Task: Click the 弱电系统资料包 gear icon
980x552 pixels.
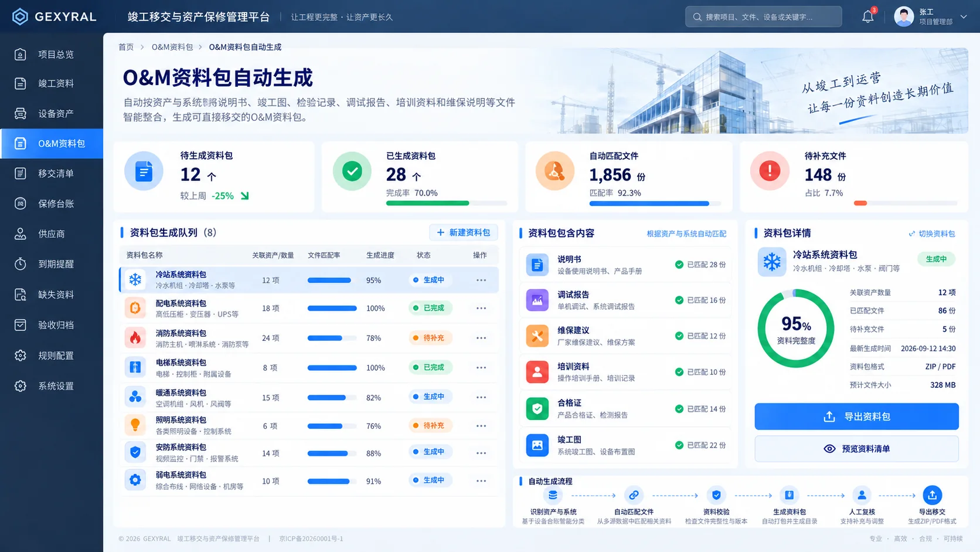Action: [x=135, y=480]
